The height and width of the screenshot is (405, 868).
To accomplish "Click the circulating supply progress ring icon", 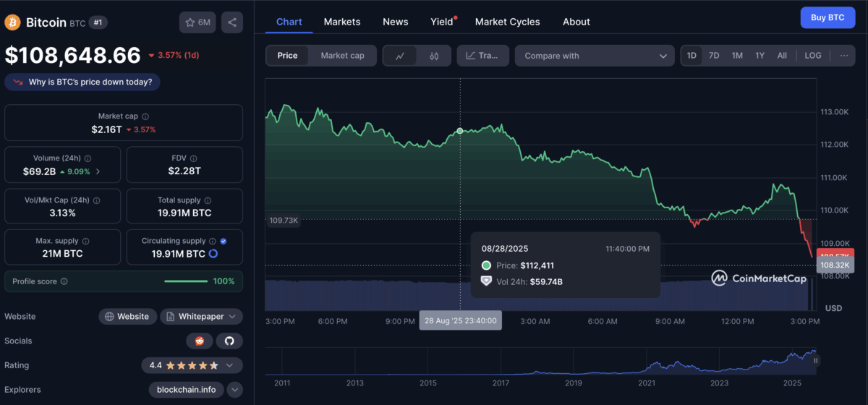I will point(213,254).
